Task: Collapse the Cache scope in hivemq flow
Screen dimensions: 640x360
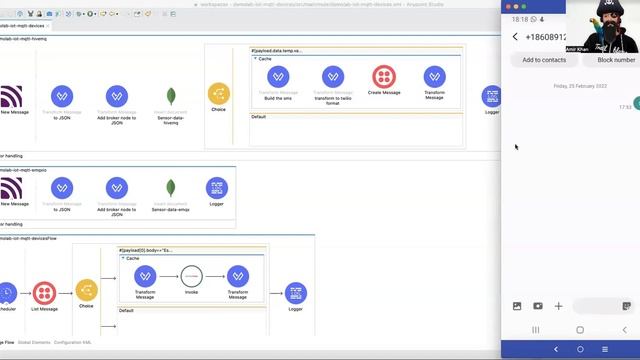Action: tap(256, 59)
